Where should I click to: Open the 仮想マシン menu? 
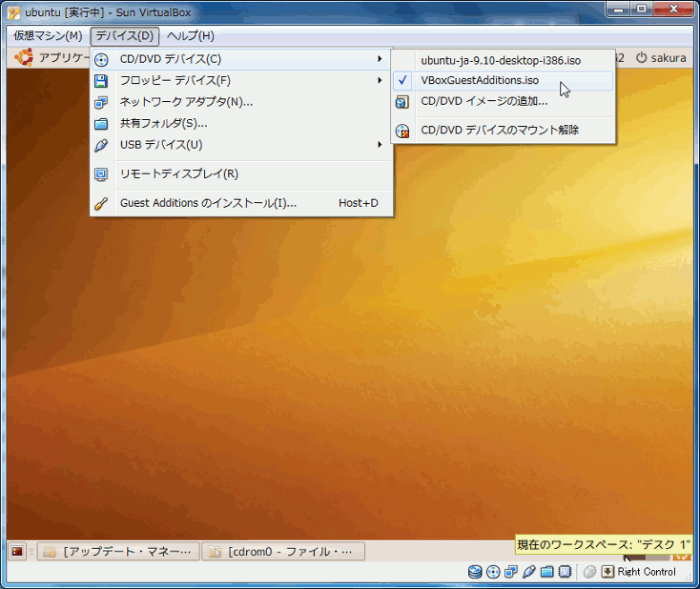click(x=48, y=36)
